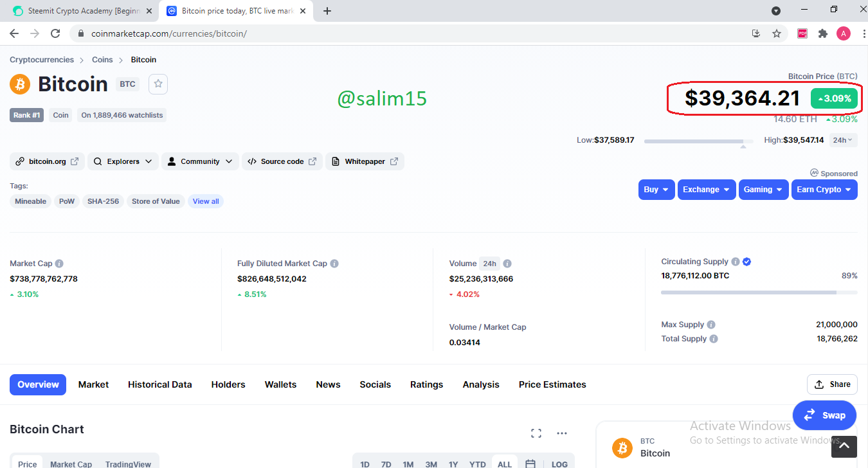This screenshot has width=868, height=468.
Task: Show Circulating Supply info icon
Action: 735,262
